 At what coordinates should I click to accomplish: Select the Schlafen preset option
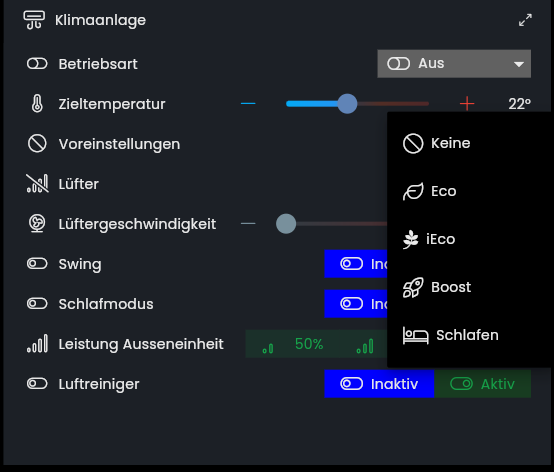click(x=469, y=335)
